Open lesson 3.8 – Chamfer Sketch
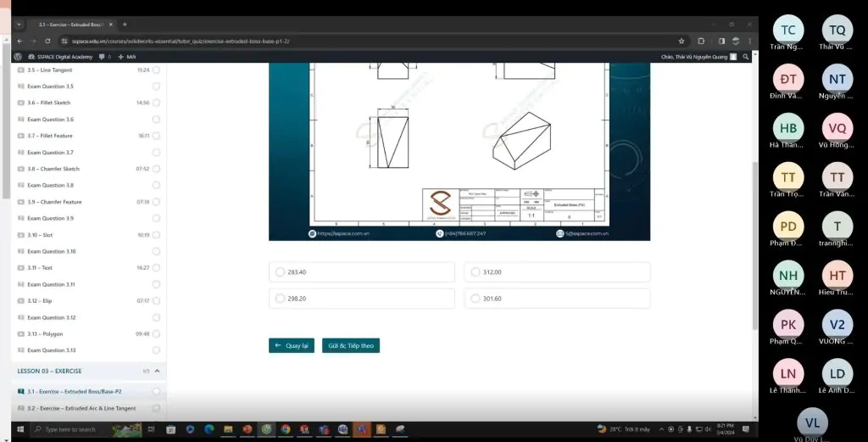Viewport: 868px width, 442px height. click(53, 169)
